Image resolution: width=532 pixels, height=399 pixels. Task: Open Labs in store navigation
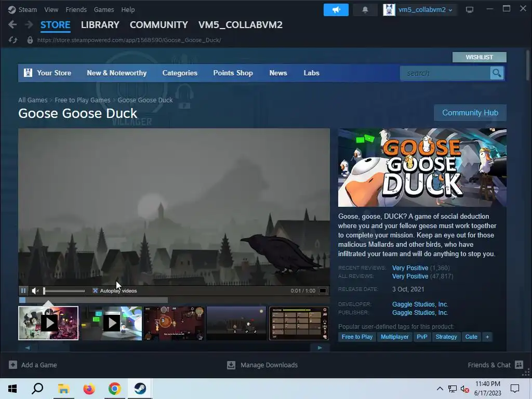point(312,73)
